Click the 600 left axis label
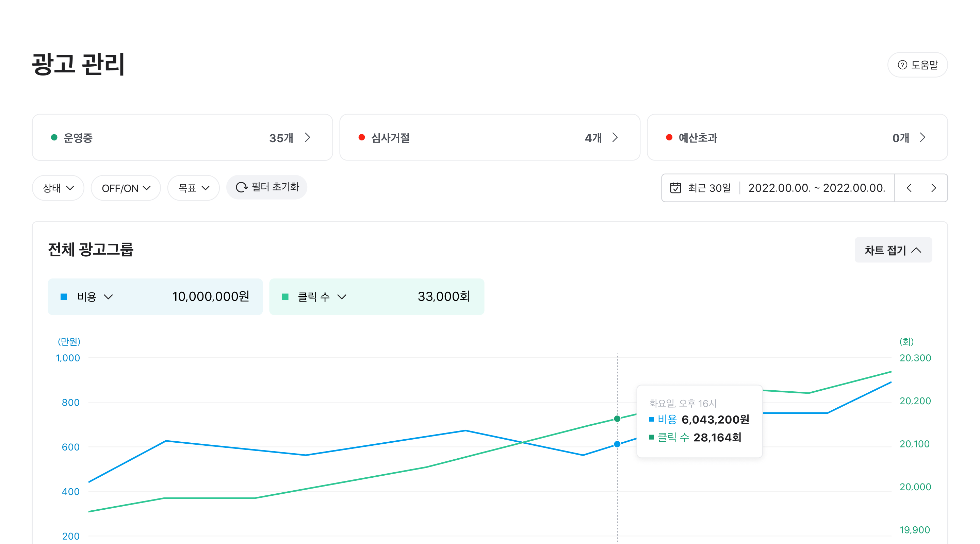 point(71,447)
